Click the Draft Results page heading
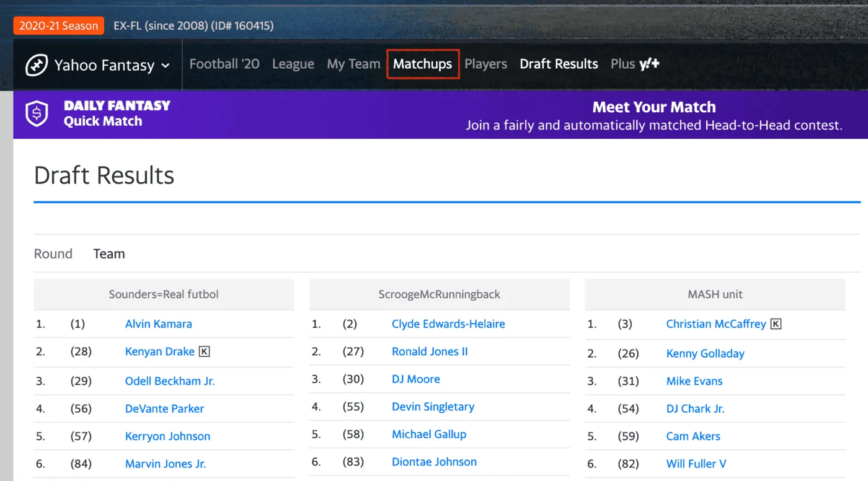This screenshot has height=481, width=868. [104, 175]
